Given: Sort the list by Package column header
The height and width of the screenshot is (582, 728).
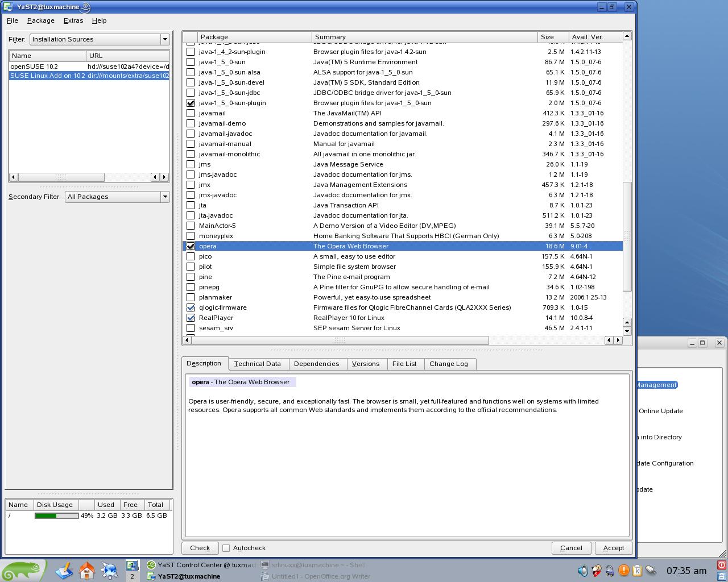Looking at the screenshot, I should coord(254,37).
